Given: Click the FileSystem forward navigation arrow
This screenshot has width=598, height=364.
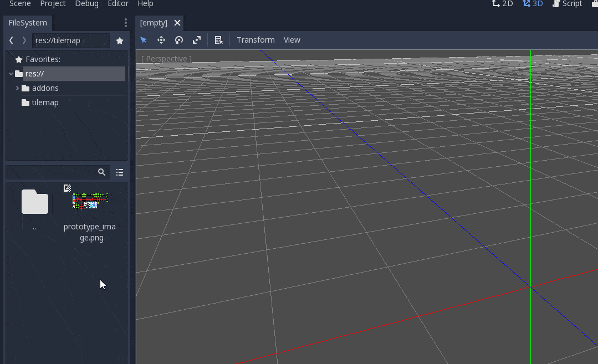Looking at the screenshot, I should click(x=23, y=40).
